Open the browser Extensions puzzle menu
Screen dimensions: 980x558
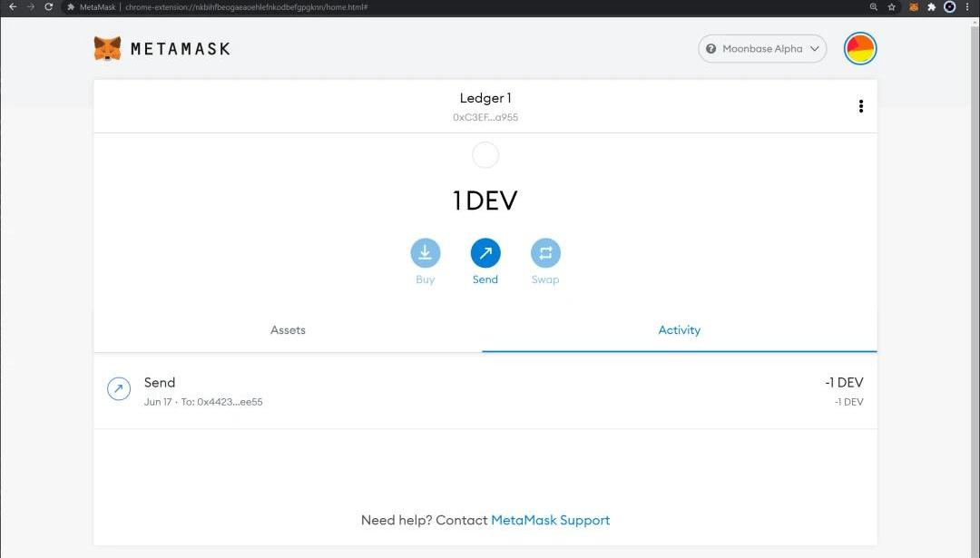click(x=931, y=6)
